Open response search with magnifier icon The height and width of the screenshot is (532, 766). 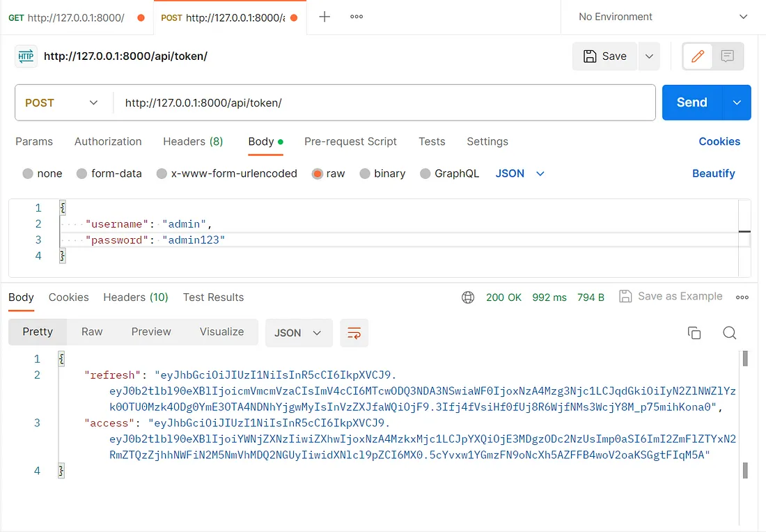(x=729, y=333)
